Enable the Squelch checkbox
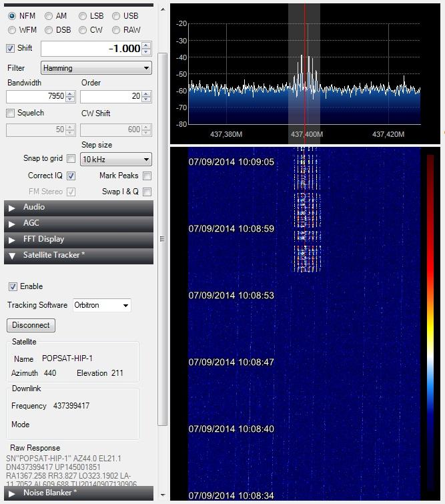This screenshot has width=445, height=504. (11, 113)
